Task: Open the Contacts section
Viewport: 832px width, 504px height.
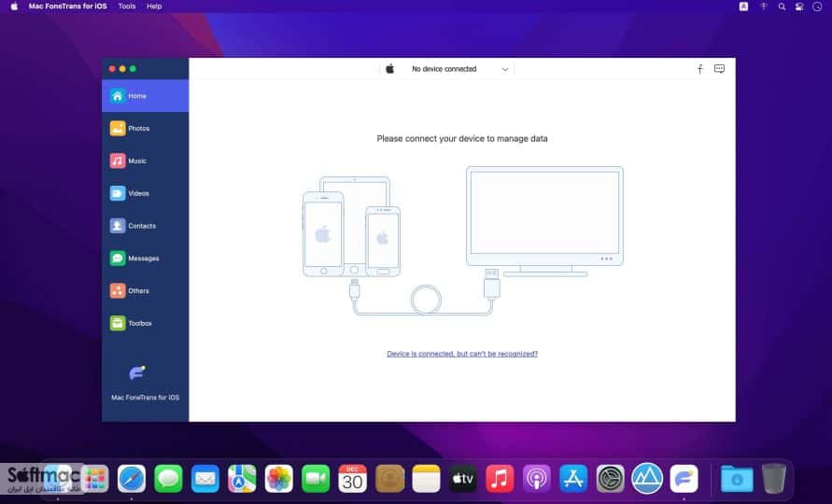Action: (145, 226)
